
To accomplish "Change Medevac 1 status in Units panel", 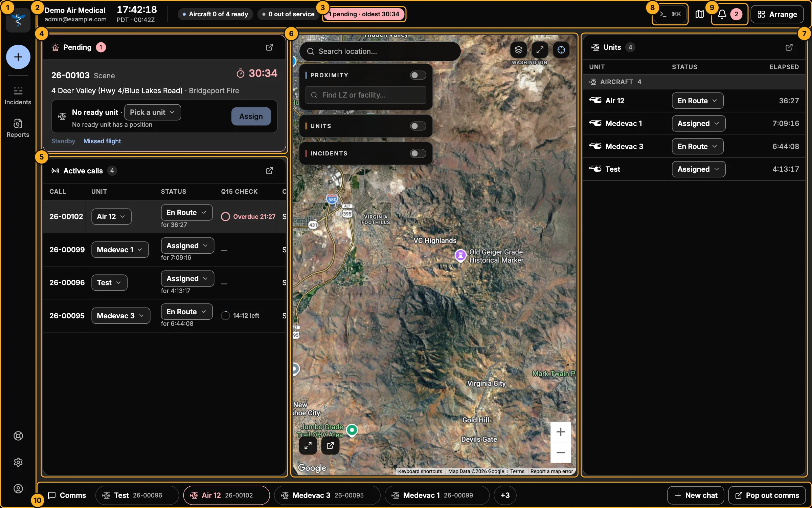I will [x=698, y=124].
